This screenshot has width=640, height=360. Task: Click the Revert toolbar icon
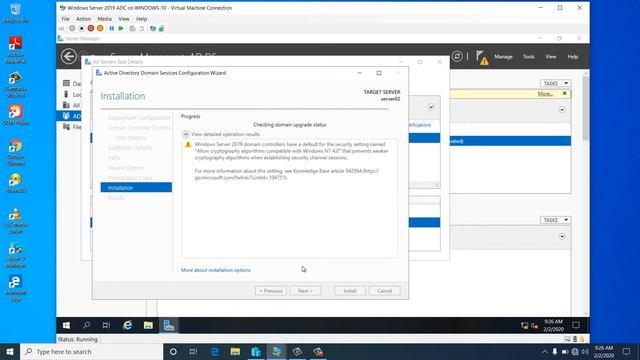point(142,29)
